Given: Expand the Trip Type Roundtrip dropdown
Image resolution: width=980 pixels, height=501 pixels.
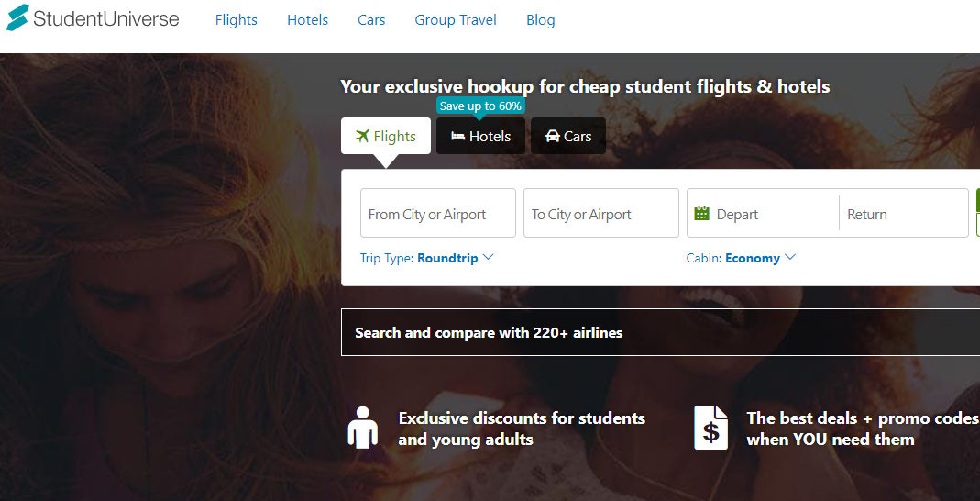Looking at the screenshot, I should 456,258.
